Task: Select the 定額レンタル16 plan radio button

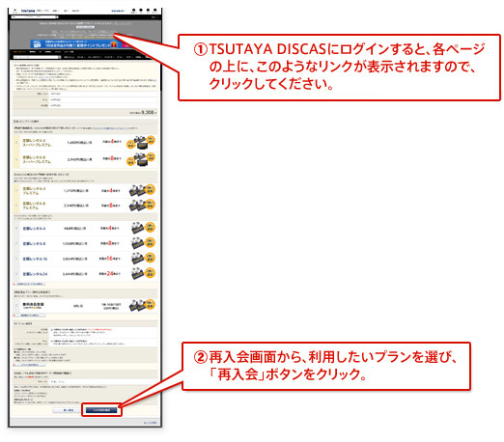Action: coord(16,259)
